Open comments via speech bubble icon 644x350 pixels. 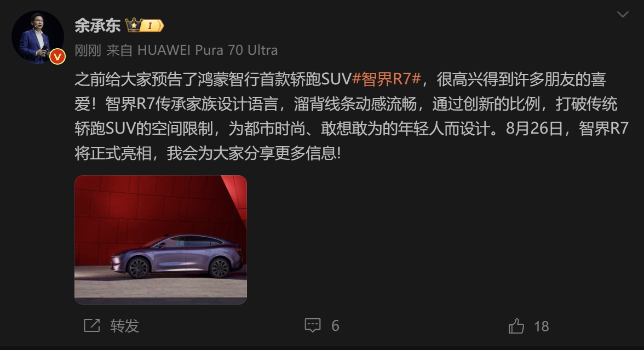pyautogui.click(x=313, y=325)
